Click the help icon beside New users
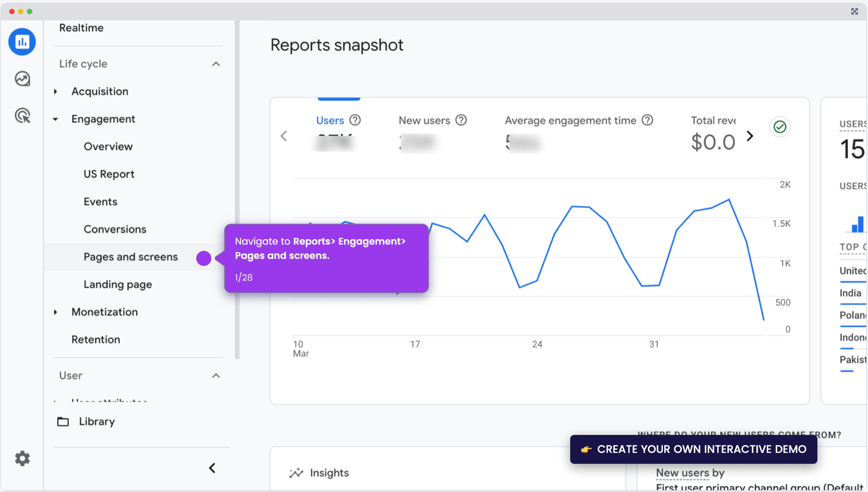 pyautogui.click(x=461, y=120)
